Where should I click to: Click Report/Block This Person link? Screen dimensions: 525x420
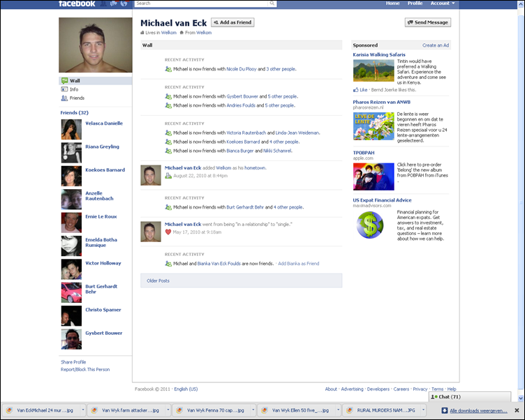tap(85, 370)
